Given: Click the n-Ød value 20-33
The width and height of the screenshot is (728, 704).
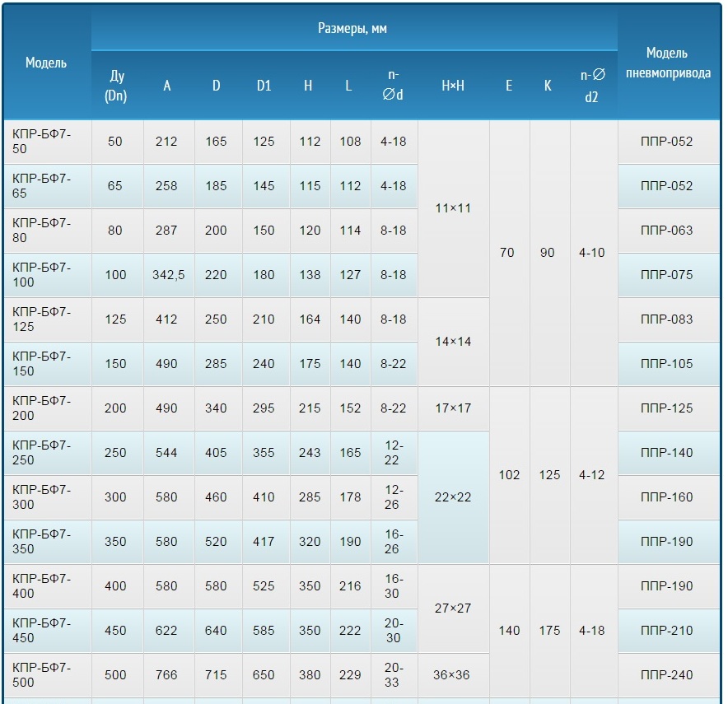Looking at the screenshot, I should [394, 675].
